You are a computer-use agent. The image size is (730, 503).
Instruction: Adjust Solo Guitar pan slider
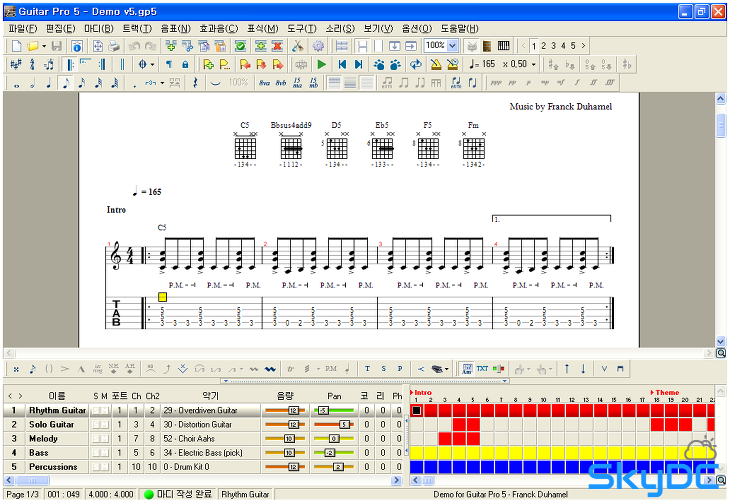pos(334,424)
